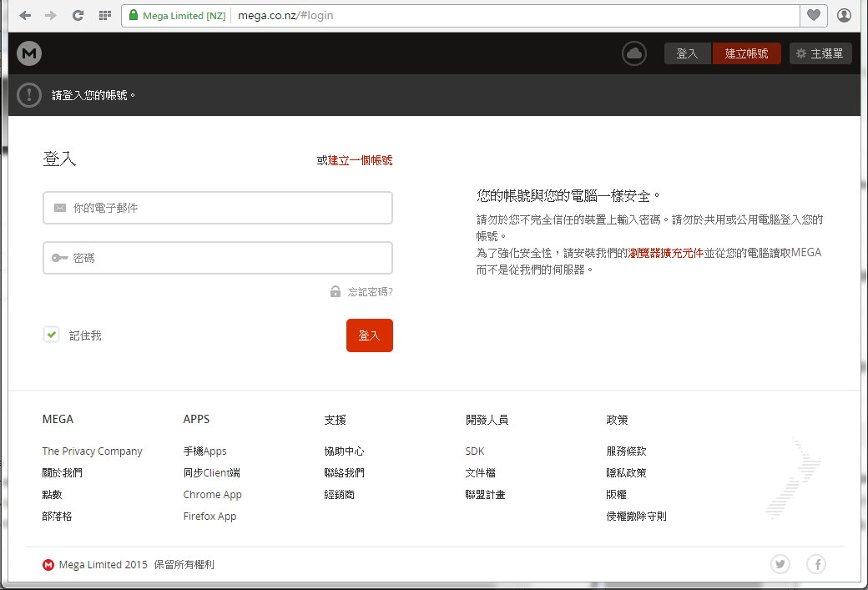Open the SDK footer link
This screenshot has height=590, width=868.
tap(475, 451)
